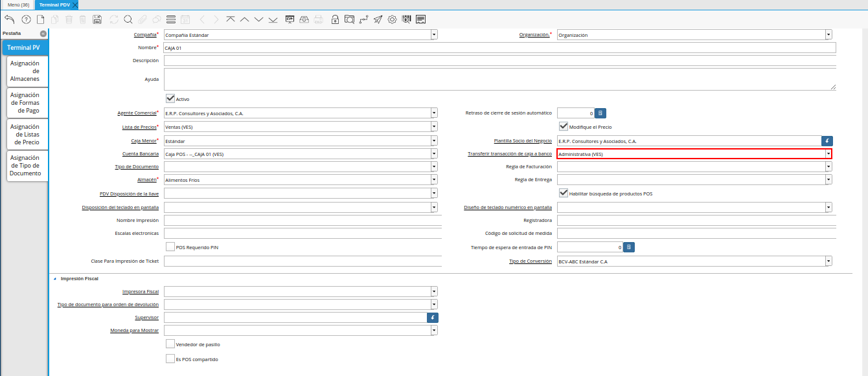Viewport: 868px width, 376px height.
Task: Open the Tipo de Conversión dropdown
Action: tap(828, 261)
